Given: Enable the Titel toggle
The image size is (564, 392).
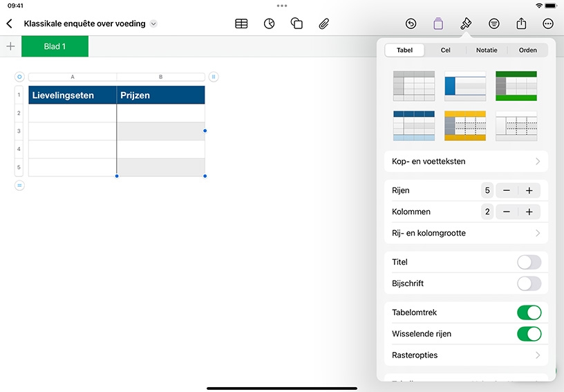Looking at the screenshot, I should point(529,262).
